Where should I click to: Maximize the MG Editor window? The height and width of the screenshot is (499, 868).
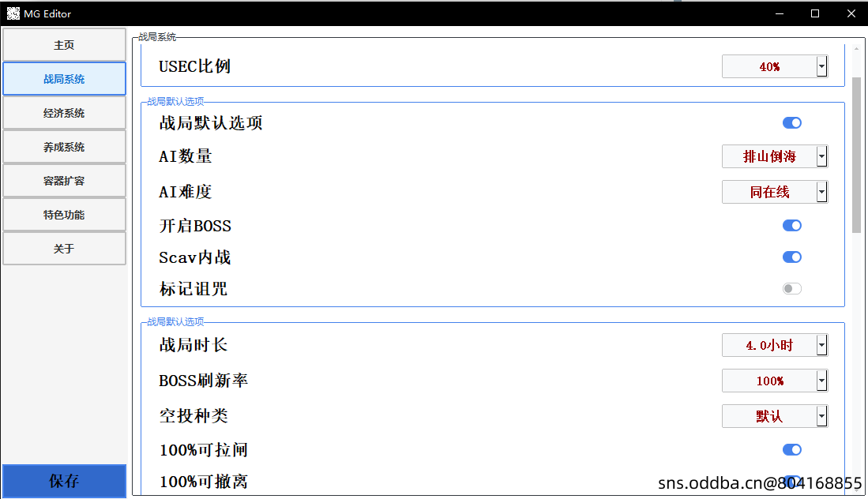click(815, 13)
